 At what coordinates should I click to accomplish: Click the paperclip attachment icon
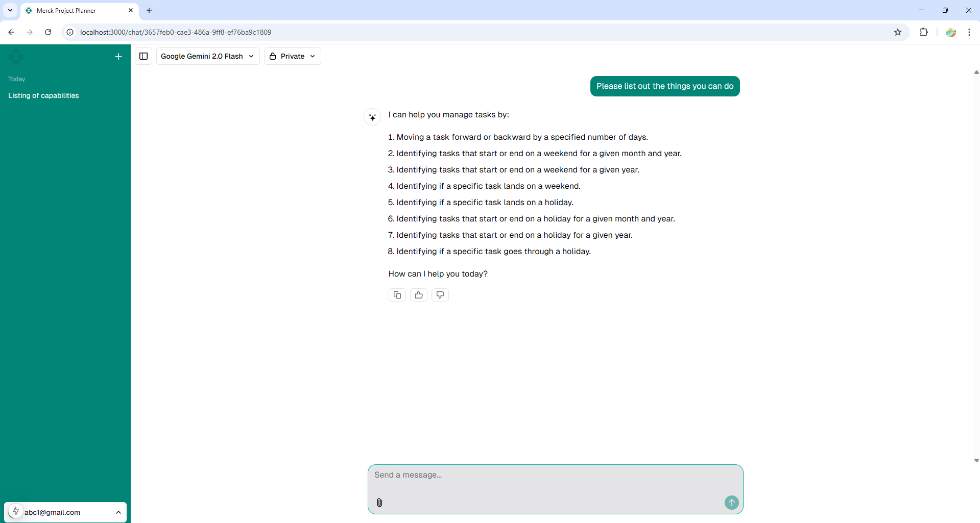[379, 503]
